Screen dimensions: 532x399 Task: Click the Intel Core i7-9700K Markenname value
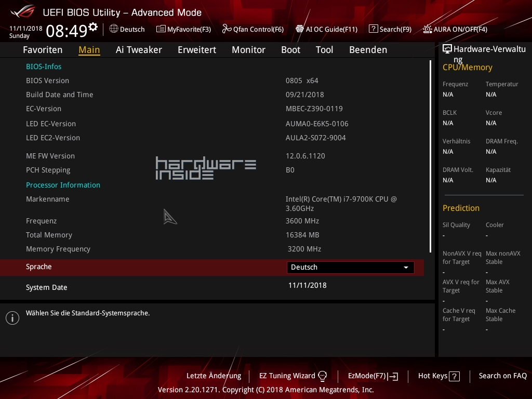click(x=341, y=204)
